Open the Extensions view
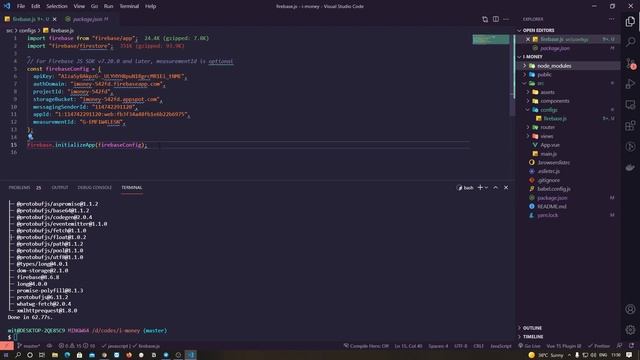640x360 pixels. tap(630, 126)
